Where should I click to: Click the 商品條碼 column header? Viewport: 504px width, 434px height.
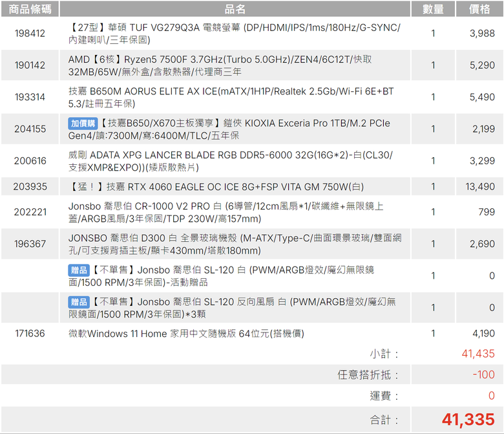(30, 9)
